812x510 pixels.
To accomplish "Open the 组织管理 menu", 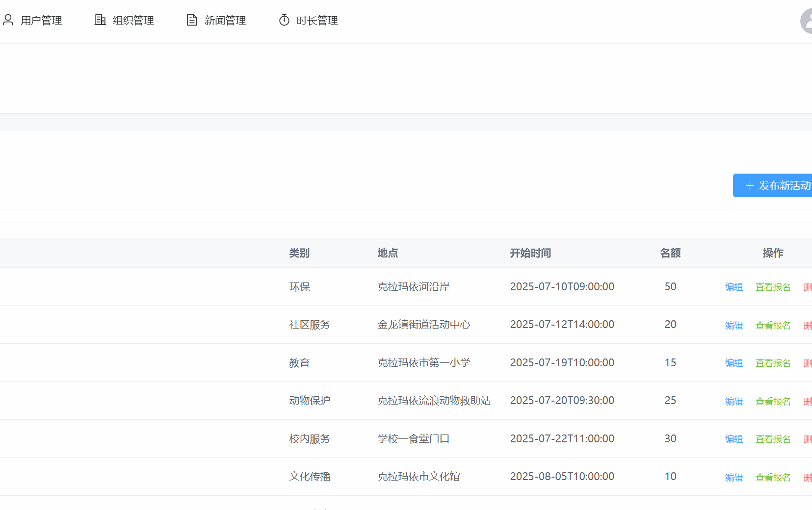I will [x=133, y=21].
